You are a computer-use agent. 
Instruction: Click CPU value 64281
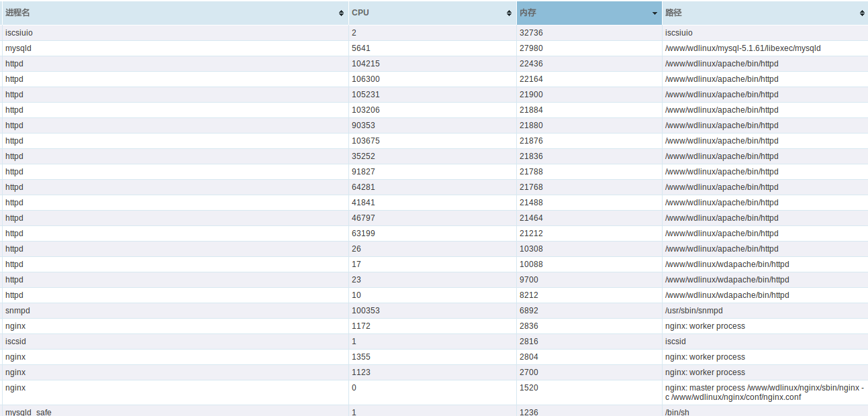point(363,187)
